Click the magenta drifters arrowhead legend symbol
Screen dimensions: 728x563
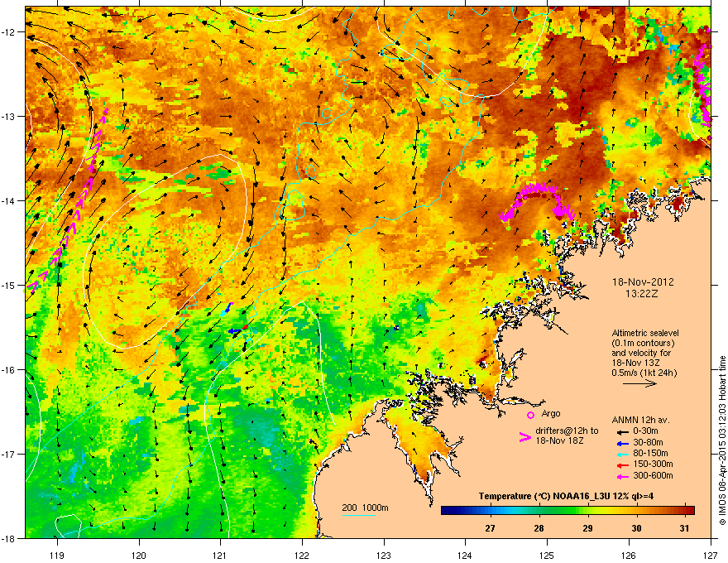(x=525, y=437)
